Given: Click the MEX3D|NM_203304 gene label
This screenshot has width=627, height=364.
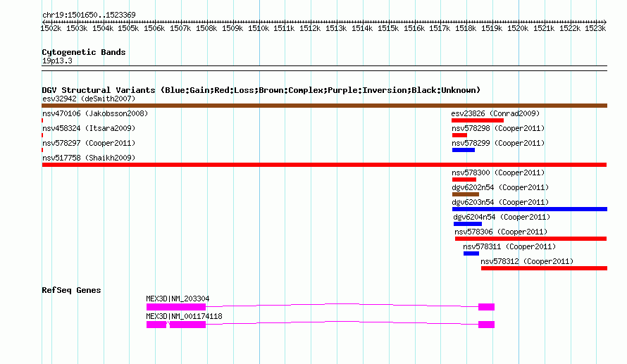Looking at the screenshot, I should click(x=178, y=299).
